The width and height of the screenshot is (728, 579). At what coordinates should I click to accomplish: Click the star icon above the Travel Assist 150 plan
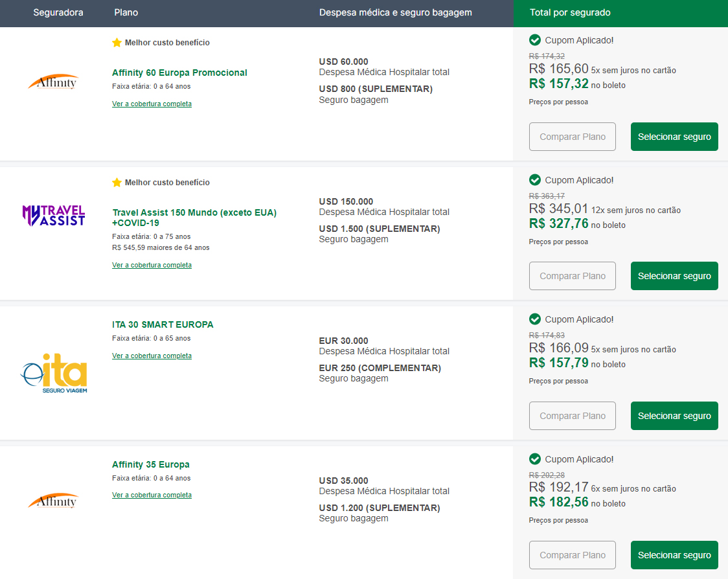click(117, 182)
